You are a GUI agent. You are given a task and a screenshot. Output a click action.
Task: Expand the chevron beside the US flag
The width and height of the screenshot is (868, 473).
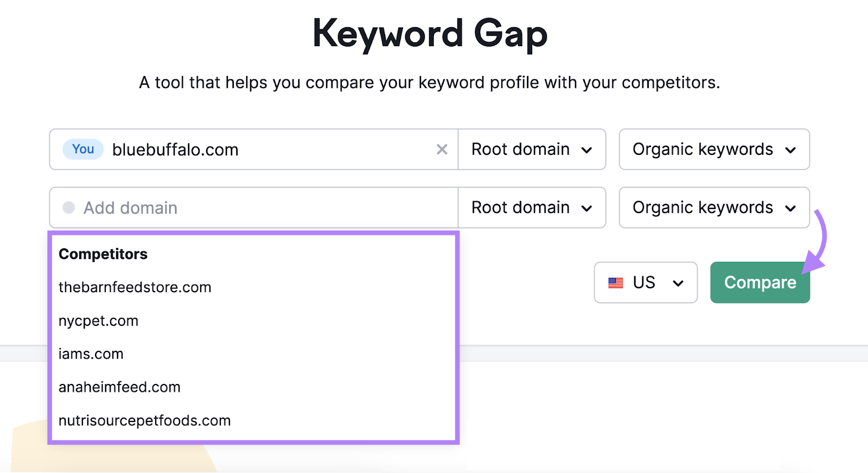coord(677,282)
